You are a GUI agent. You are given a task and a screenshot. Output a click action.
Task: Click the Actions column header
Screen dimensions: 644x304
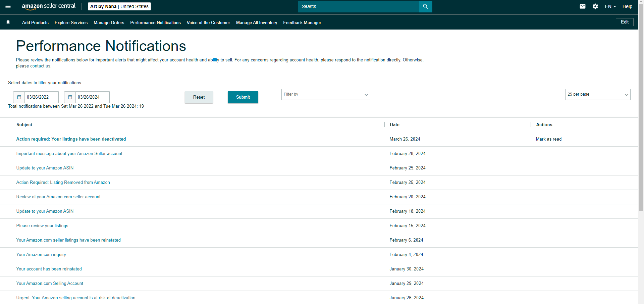pos(544,125)
